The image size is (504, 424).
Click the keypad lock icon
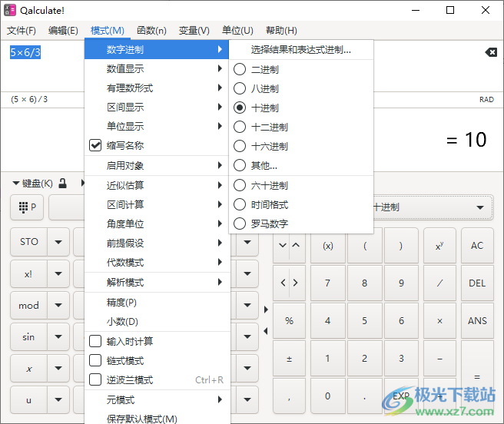pos(63,184)
